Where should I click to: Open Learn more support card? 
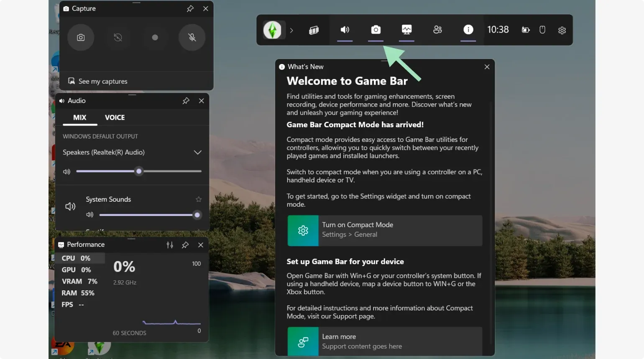click(x=385, y=341)
